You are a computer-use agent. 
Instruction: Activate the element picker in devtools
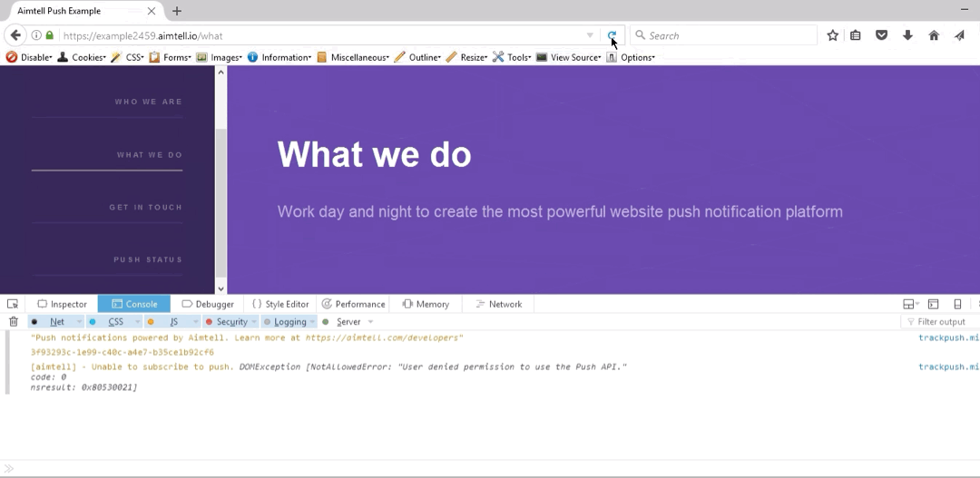click(13, 304)
